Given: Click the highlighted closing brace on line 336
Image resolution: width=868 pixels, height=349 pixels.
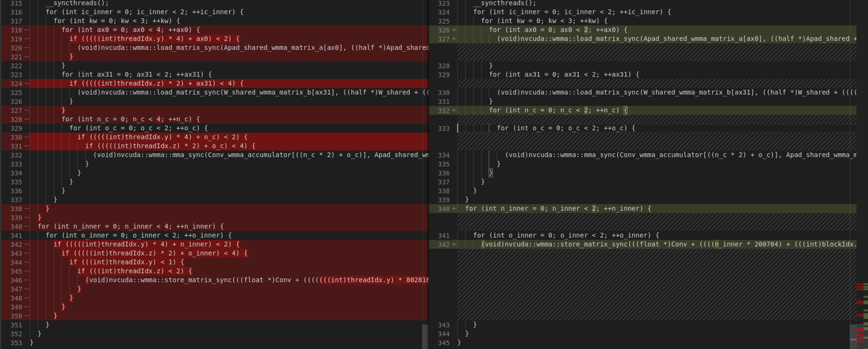Looking at the screenshot, I should click(491, 173).
